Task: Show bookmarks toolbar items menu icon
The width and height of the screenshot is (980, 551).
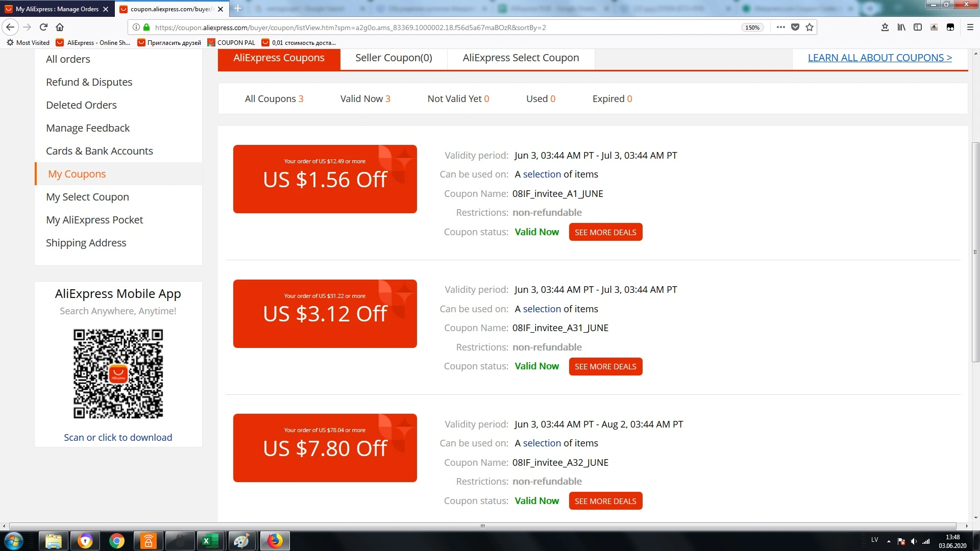Action: (x=885, y=27)
